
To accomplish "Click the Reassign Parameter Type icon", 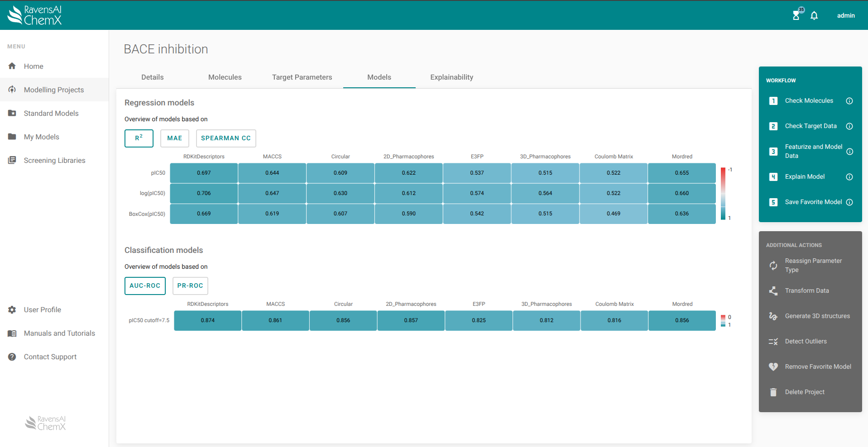I will click(773, 266).
